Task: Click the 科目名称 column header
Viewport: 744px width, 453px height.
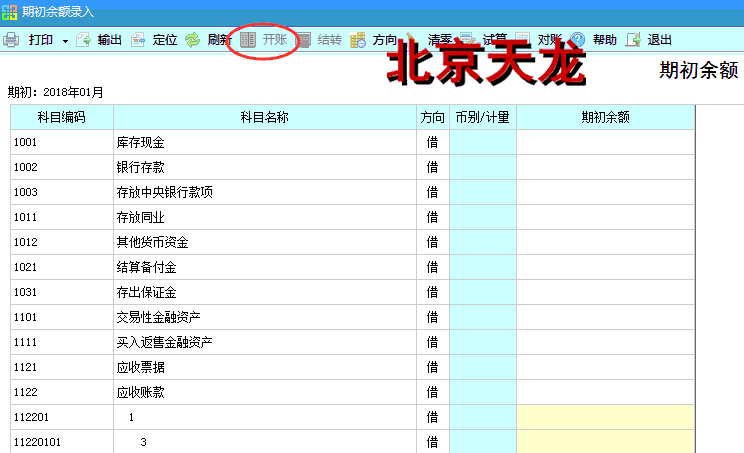Action: (265, 117)
